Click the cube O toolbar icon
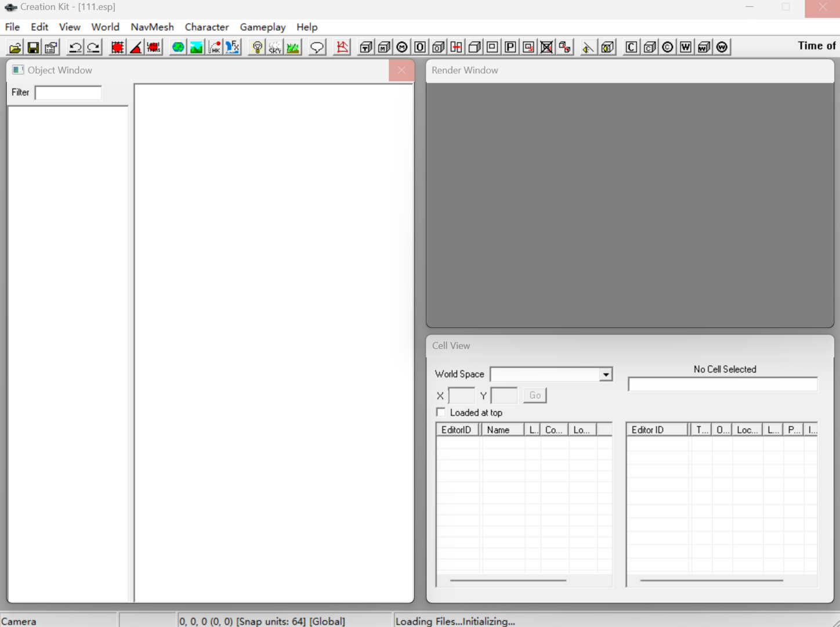This screenshot has width=840, height=627. tap(439, 47)
